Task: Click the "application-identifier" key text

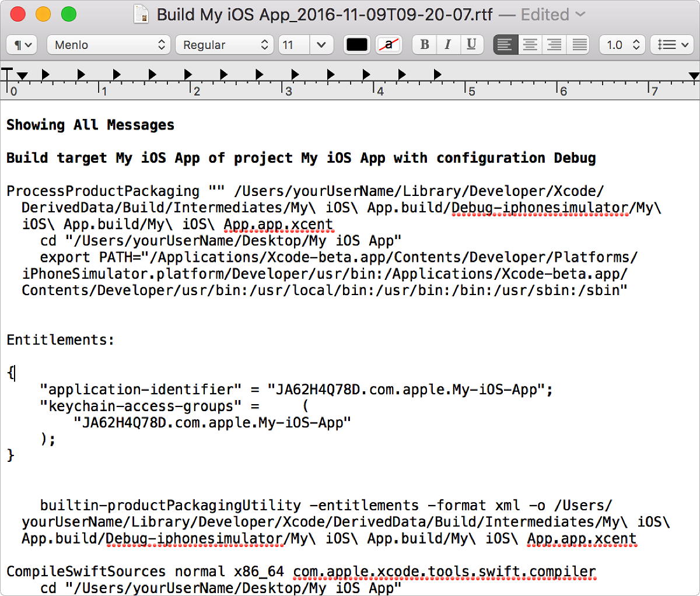Action: tap(141, 390)
